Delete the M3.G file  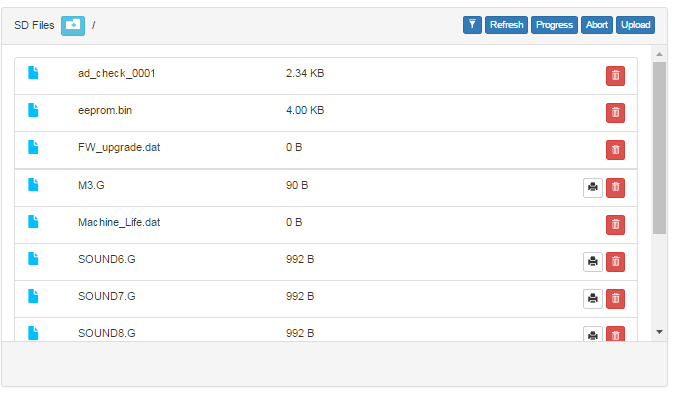point(615,187)
